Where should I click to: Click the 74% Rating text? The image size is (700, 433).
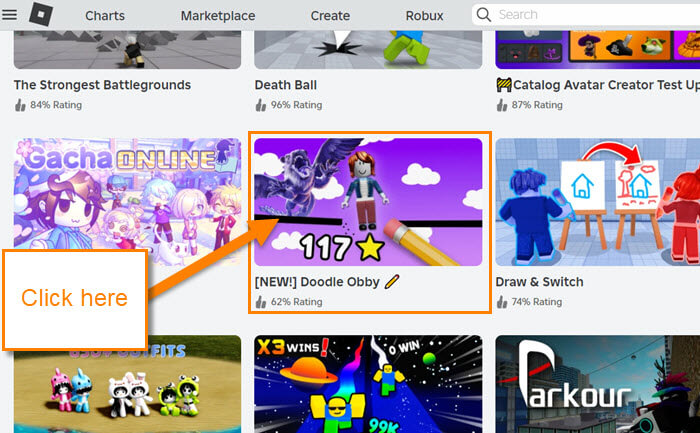[537, 302]
